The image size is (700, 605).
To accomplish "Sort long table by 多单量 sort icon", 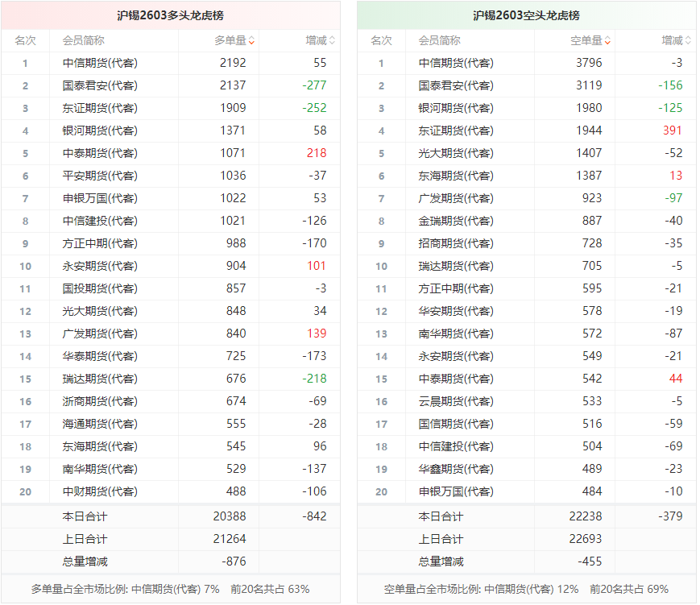I will [x=252, y=40].
